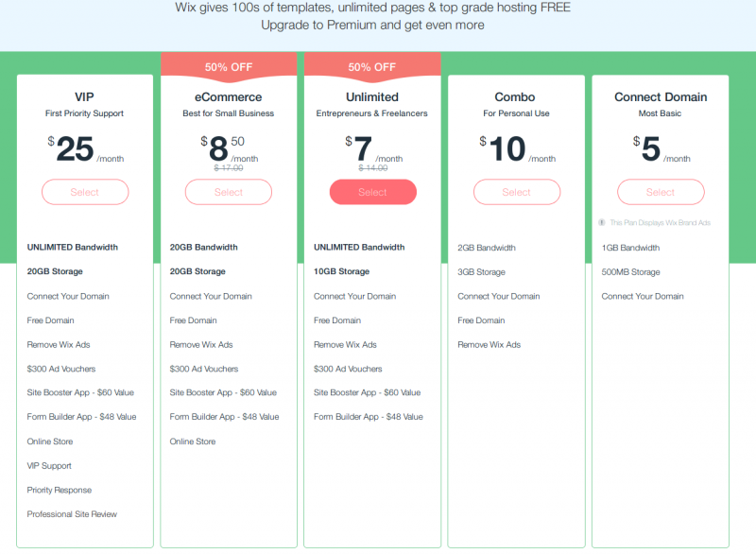This screenshot has width=756, height=554.
Task: Click Online Store under eCommerce plan
Action: coord(193,441)
